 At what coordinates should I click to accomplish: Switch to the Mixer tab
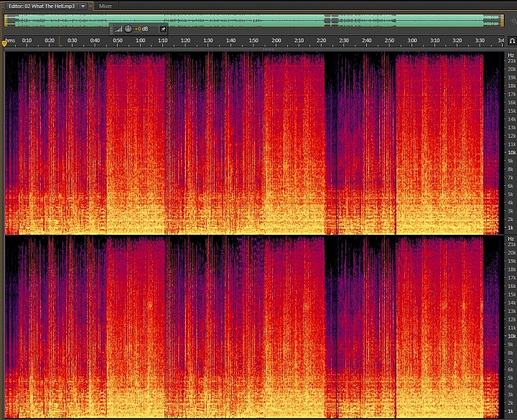[106, 6]
